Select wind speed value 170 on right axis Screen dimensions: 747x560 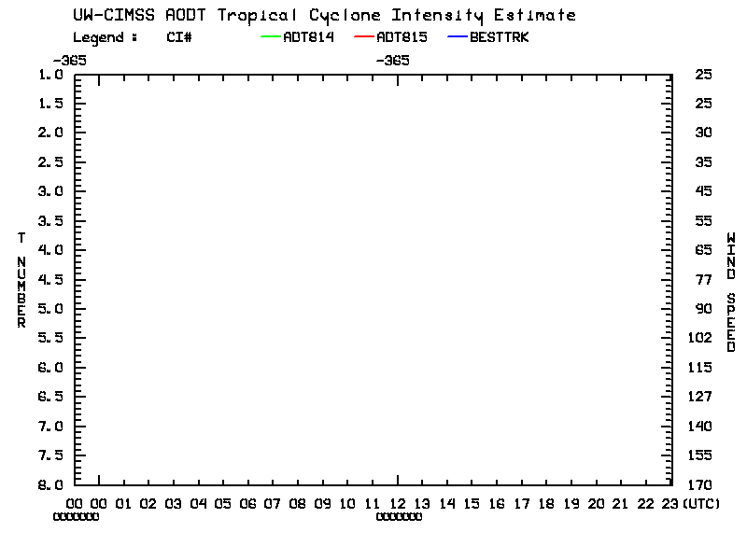pos(704,485)
